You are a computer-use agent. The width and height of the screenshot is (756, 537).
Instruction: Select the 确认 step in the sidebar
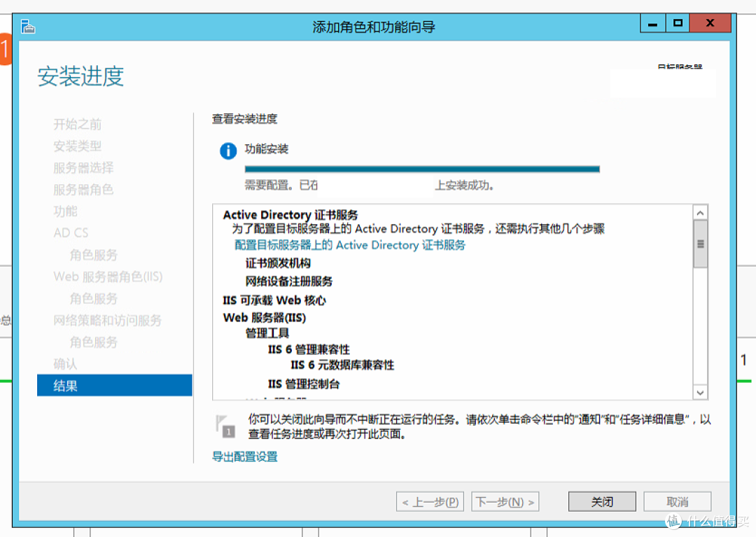point(66,363)
